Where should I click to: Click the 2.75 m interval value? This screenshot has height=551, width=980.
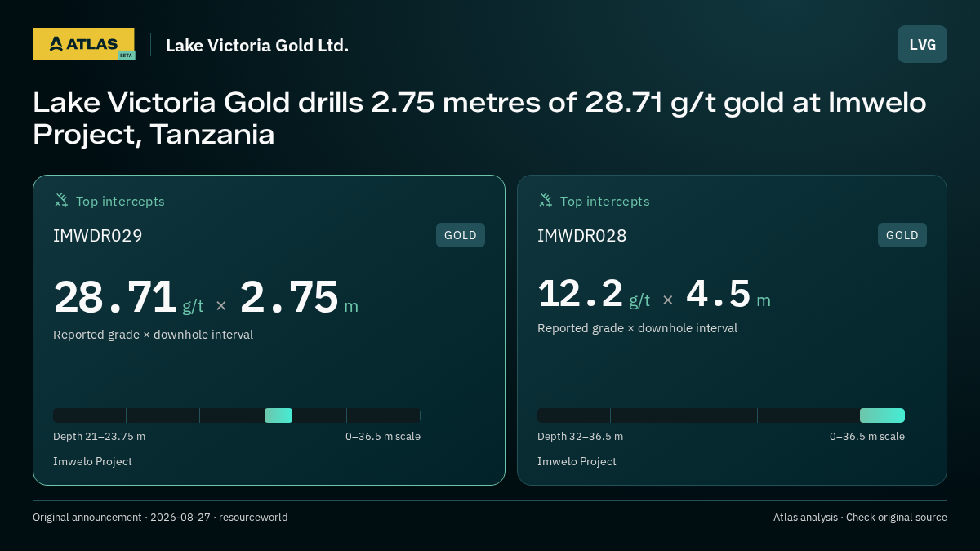click(x=299, y=297)
